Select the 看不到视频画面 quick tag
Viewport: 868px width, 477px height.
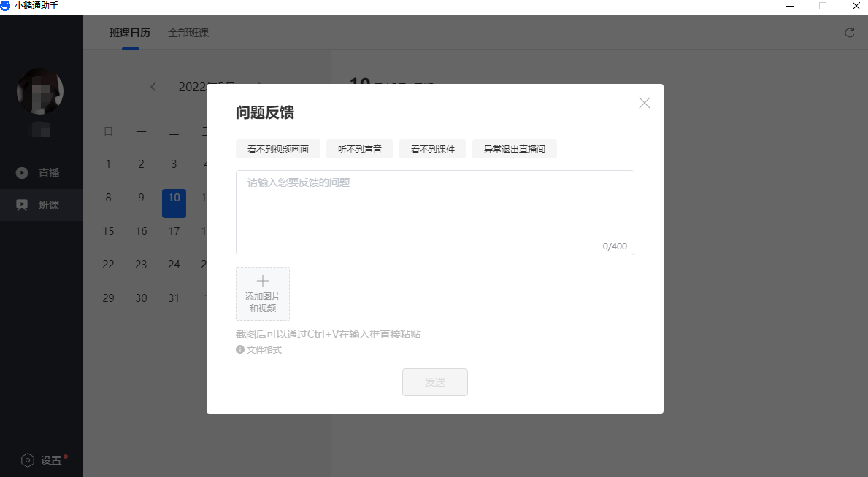[x=278, y=150]
